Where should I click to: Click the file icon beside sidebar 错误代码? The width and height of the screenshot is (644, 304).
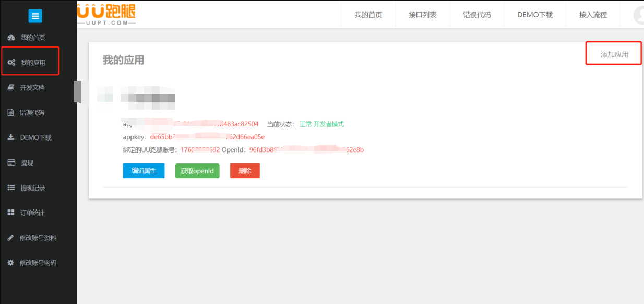pos(10,113)
